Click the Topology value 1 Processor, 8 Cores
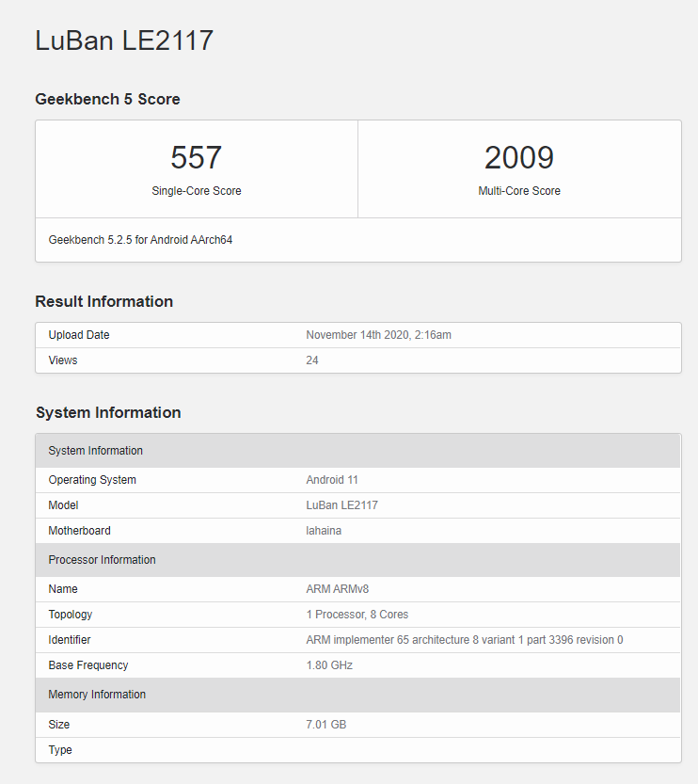 point(357,615)
